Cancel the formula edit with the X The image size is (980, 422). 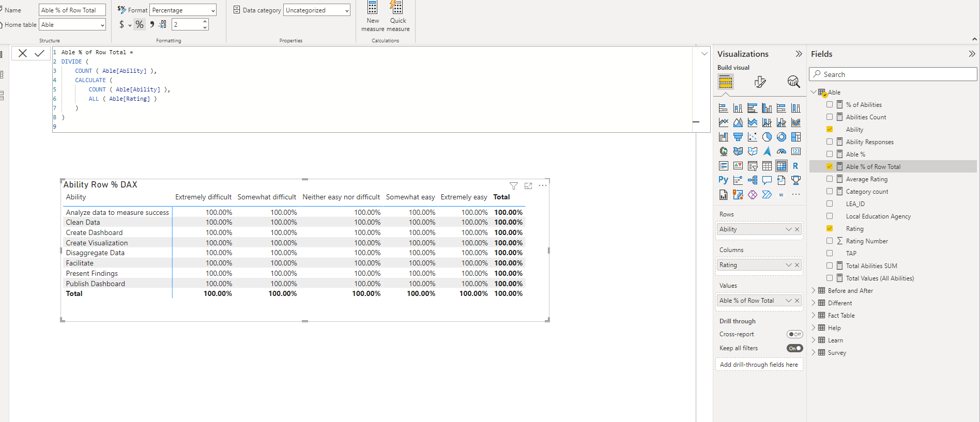[22, 53]
